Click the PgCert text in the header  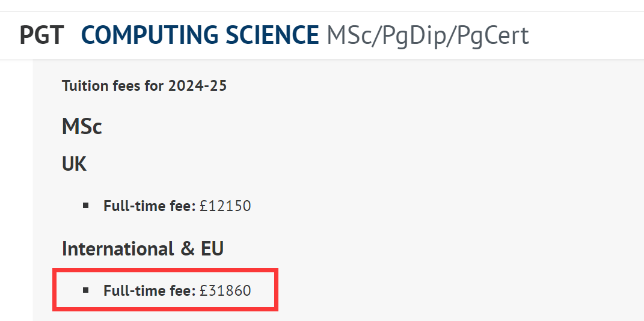(x=493, y=36)
